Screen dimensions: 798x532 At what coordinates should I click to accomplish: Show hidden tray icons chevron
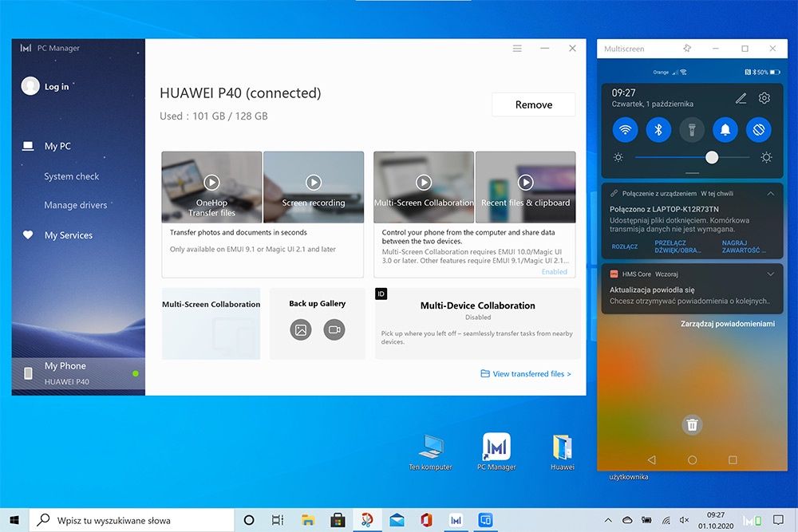coord(607,520)
